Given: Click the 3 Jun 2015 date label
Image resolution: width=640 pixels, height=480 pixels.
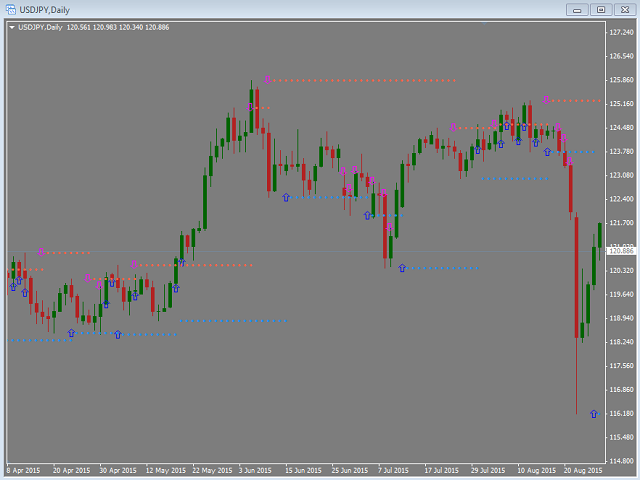Looking at the screenshot, I should pos(255,470).
